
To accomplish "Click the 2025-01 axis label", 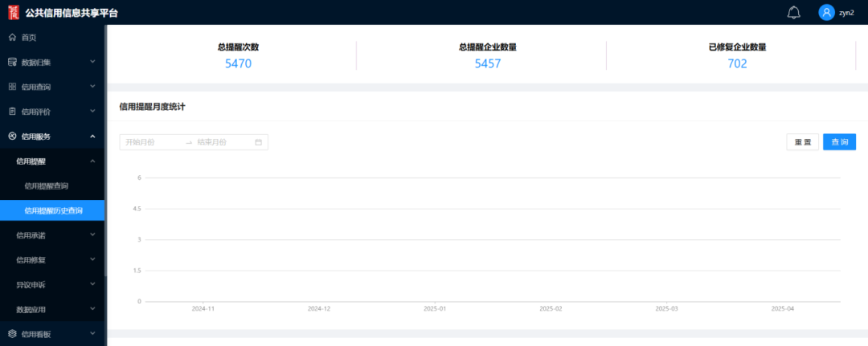I will pos(435,308).
